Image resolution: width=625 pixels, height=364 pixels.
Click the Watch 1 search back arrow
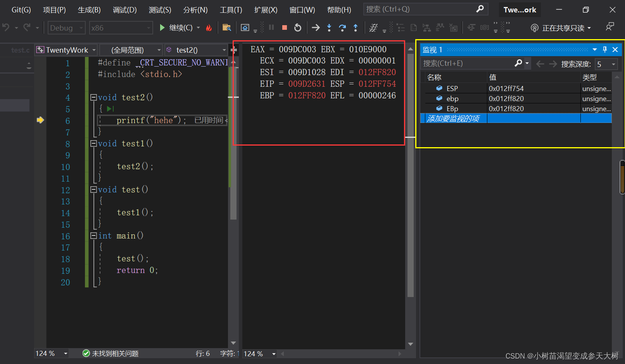tap(540, 64)
